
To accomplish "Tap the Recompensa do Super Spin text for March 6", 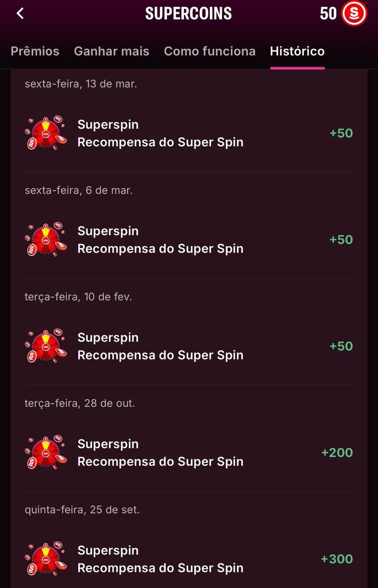I will pos(160,248).
